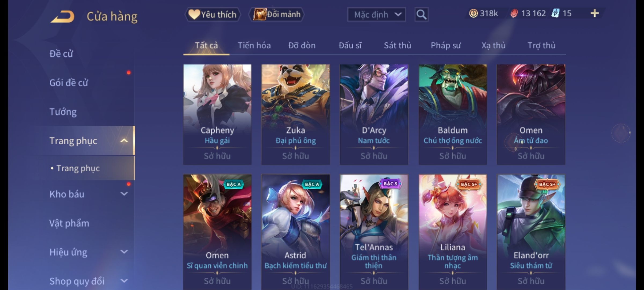Open Gói đề cử in the sidebar
The image size is (644, 290).
pyautogui.click(x=69, y=83)
